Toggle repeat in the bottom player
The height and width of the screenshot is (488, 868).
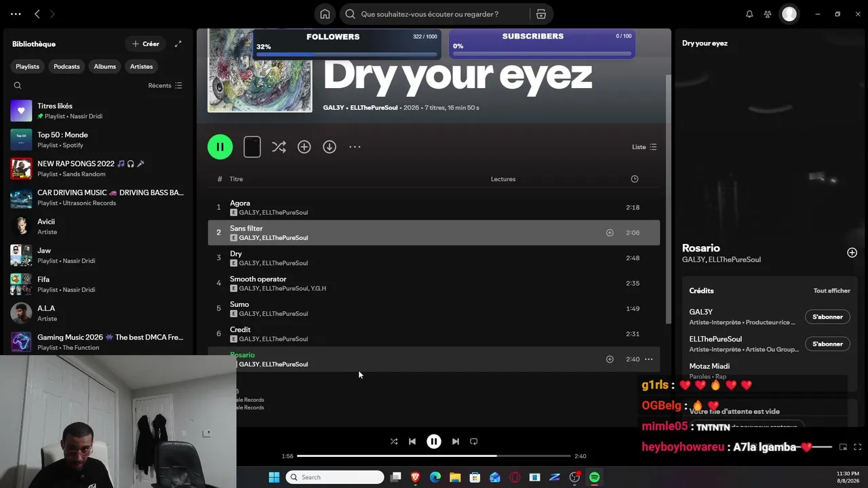[x=474, y=441]
